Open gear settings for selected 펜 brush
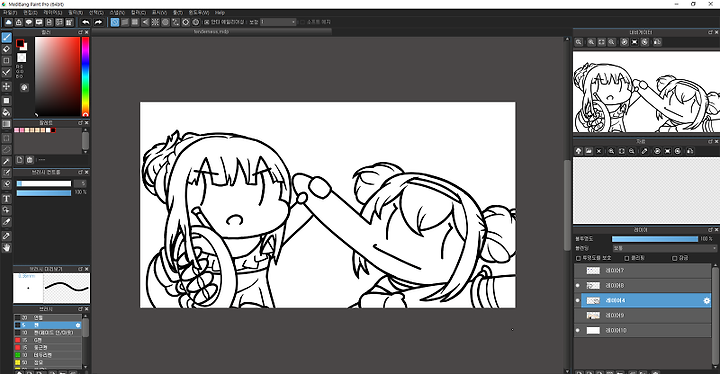This screenshot has width=720, height=374. point(78,325)
